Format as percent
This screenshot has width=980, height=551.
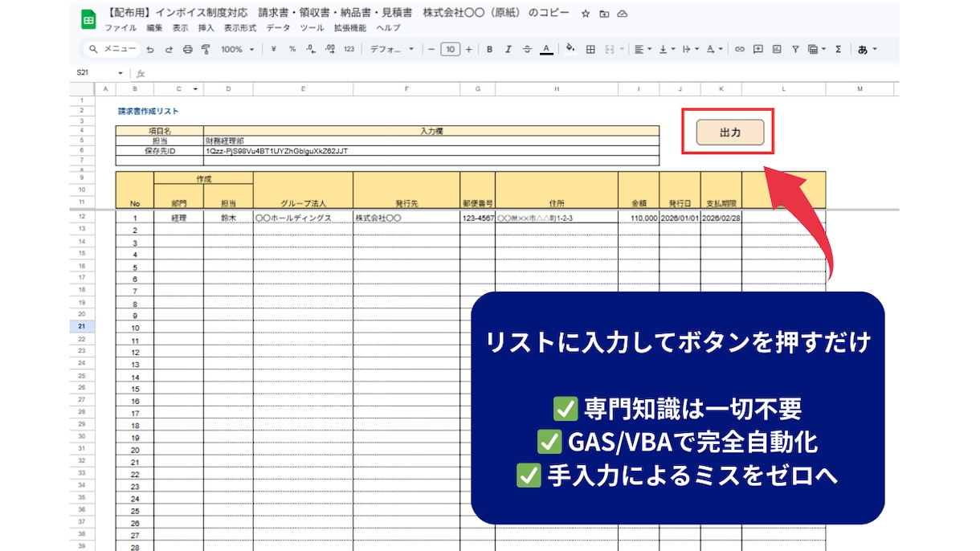pyautogui.click(x=292, y=49)
